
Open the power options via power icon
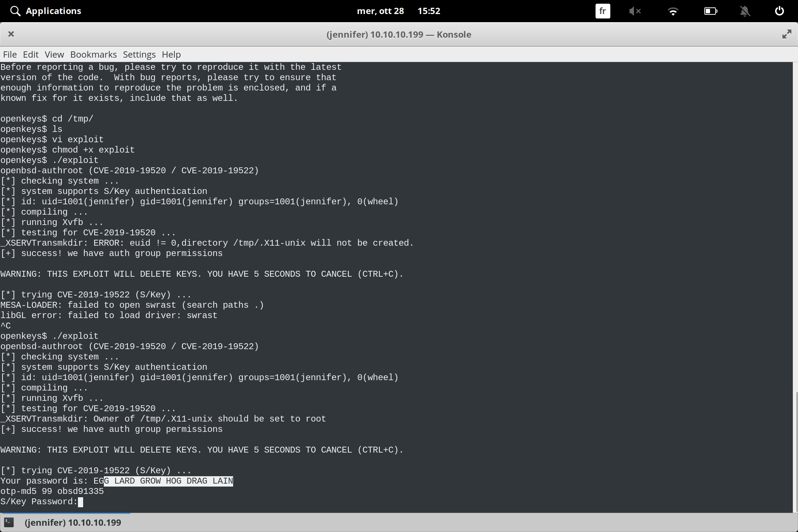[x=779, y=11]
